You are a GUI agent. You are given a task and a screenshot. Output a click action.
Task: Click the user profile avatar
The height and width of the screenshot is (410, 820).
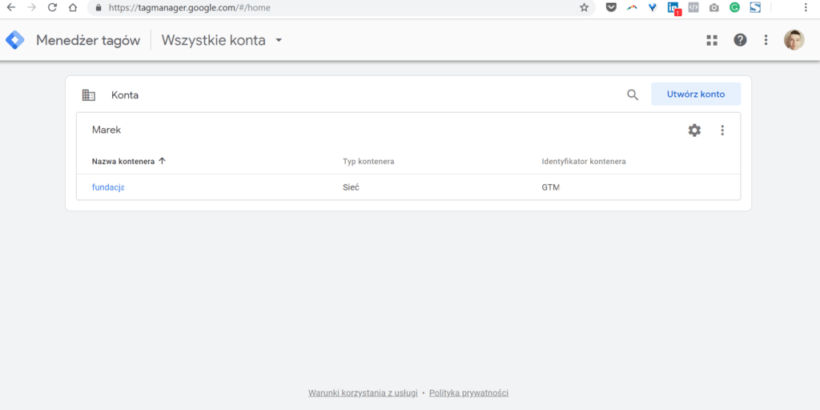click(794, 40)
